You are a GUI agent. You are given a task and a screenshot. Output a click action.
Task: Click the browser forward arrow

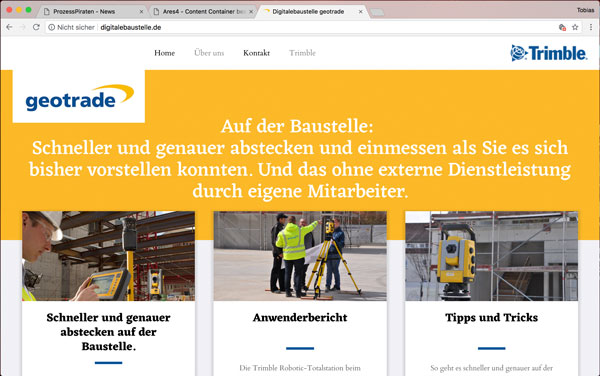[23, 27]
